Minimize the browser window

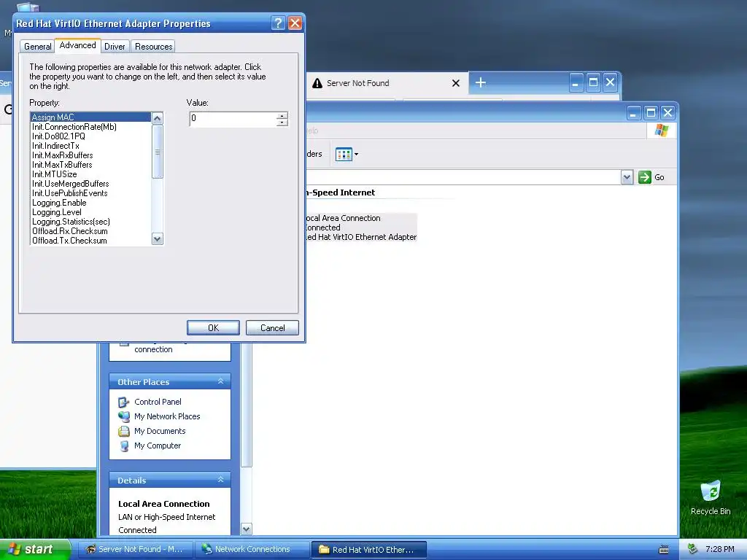[576, 83]
